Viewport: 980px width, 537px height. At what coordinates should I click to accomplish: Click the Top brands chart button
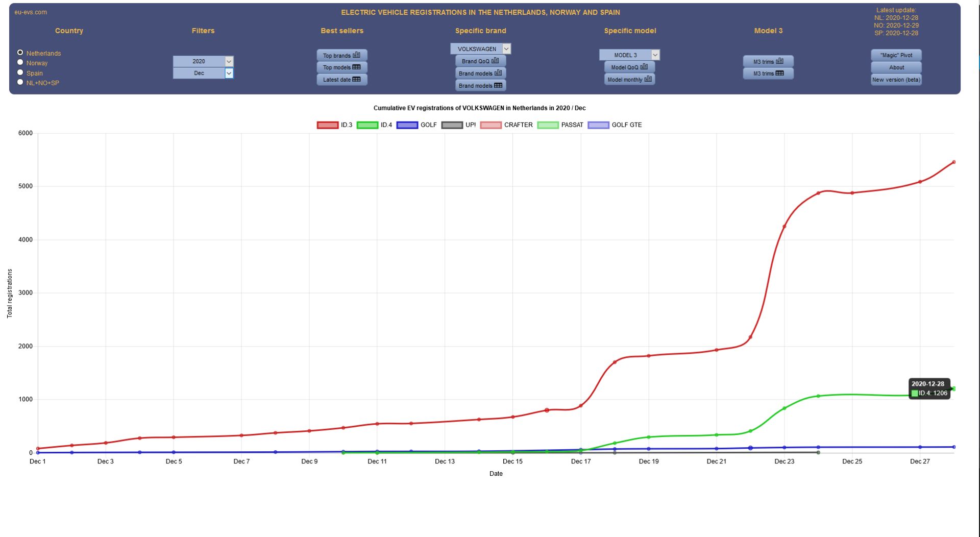tap(342, 55)
